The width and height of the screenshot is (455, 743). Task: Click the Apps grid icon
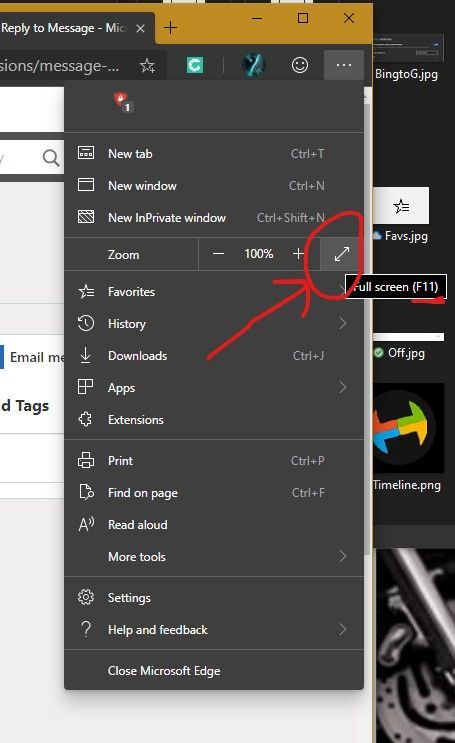pyautogui.click(x=85, y=387)
